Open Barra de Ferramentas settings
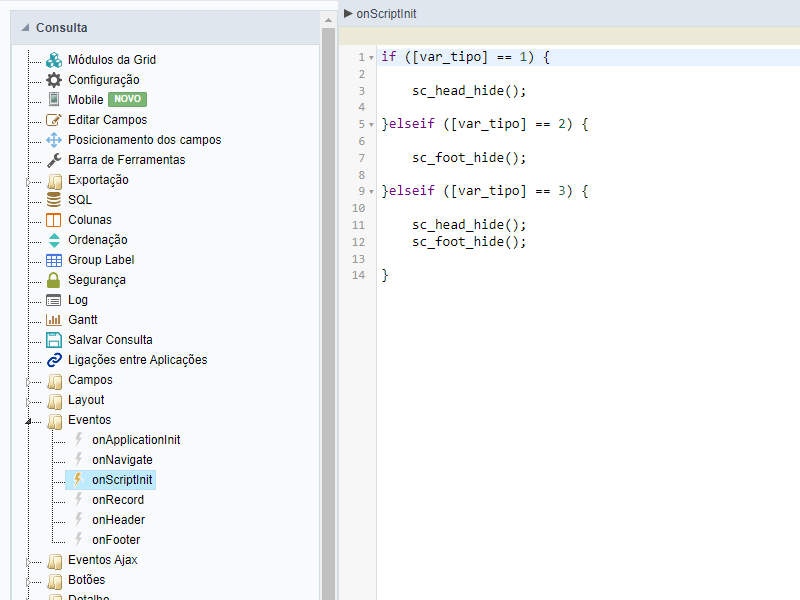This screenshot has height=600, width=800. pos(127,160)
